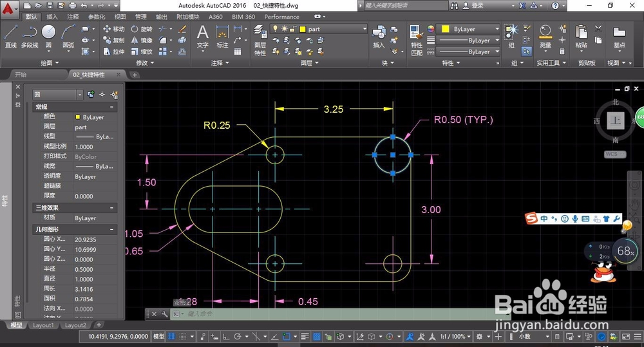
Task: Click the yellow color swatch in 颜色 row
Action: coord(78,117)
